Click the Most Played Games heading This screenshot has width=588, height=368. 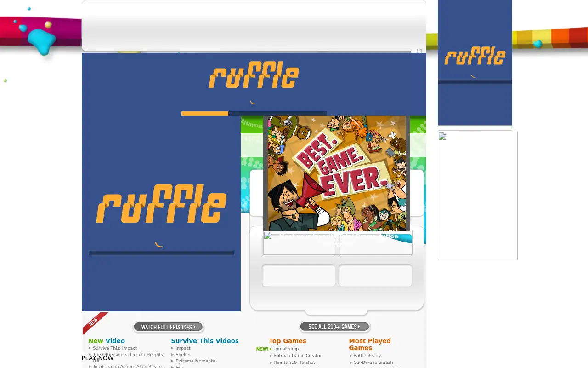tap(370, 344)
